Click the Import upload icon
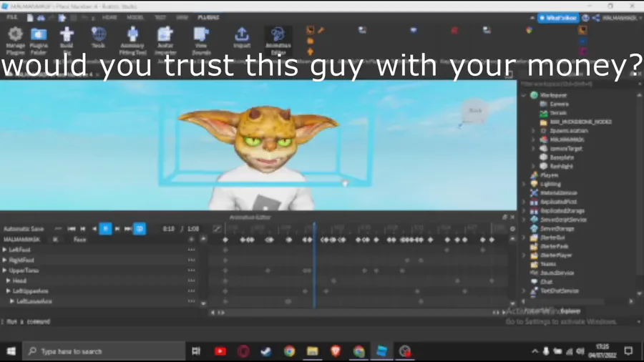 tap(242, 34)
